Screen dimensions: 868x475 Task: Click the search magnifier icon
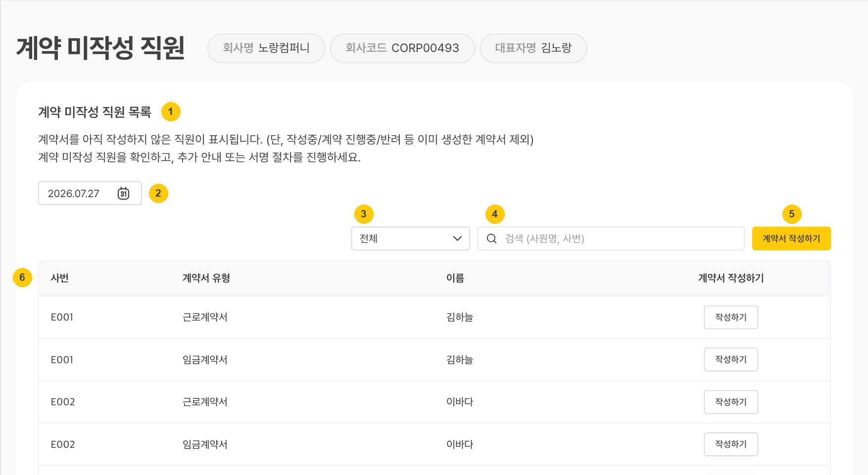pos(491,239)
